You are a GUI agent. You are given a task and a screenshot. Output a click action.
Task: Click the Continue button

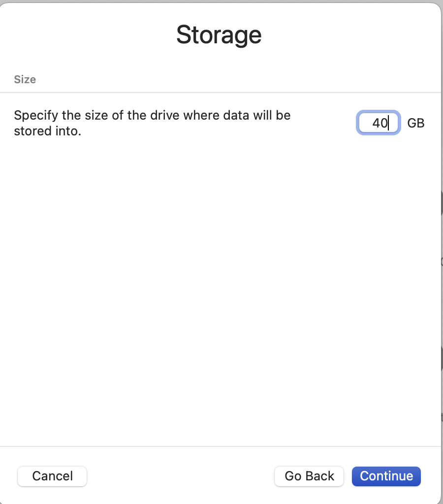386,476
